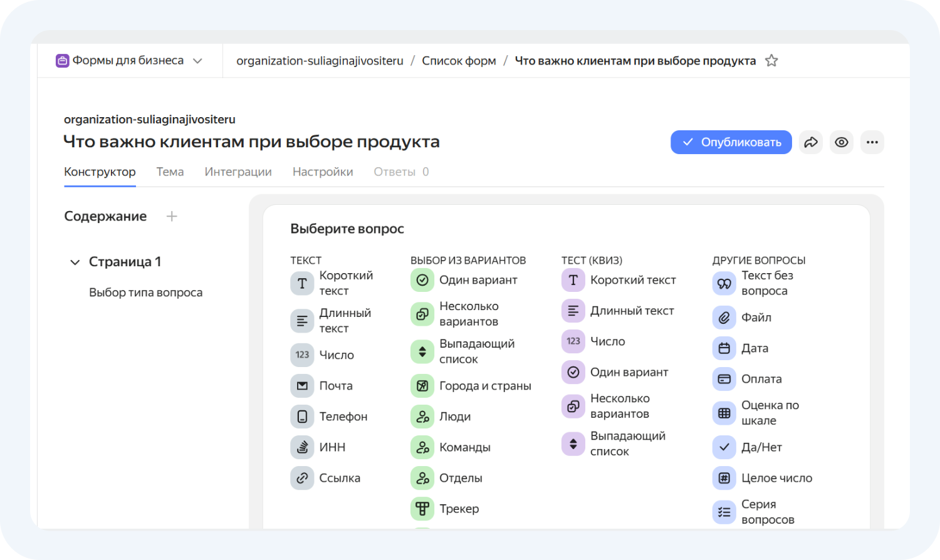Select the Короткий текст icon under ТЕКСТ
The image size is (940, 560).
pyautogui.click(x=302, y=283)
